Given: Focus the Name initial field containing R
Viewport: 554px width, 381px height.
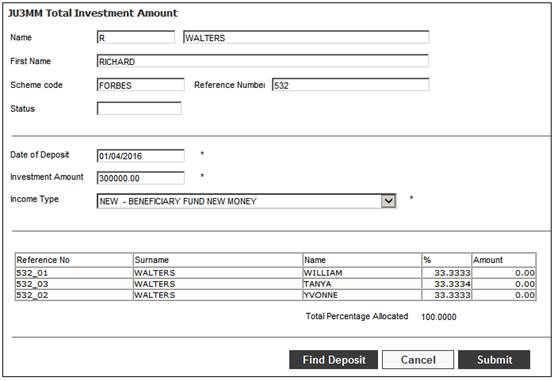Looking at the screenshot, I should click(x=136, y=37).
